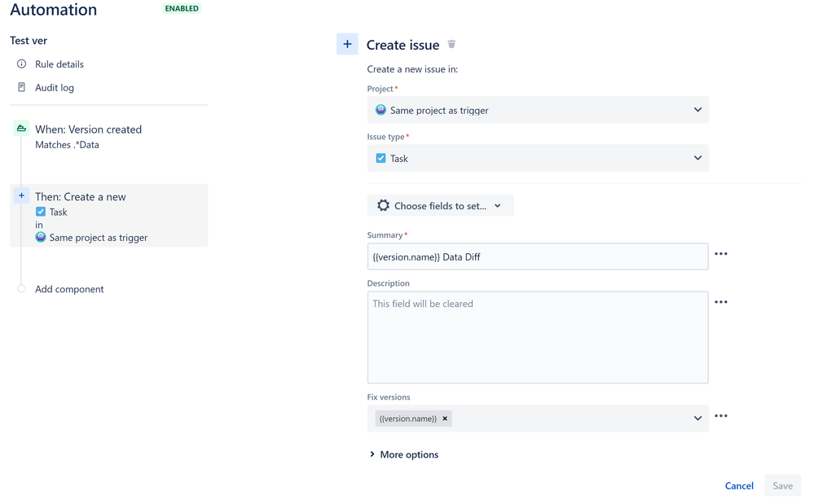The height and width of the screenshot is (504, 814).
Task: Click the ENABLED status badge
Action: pos(182,8)
